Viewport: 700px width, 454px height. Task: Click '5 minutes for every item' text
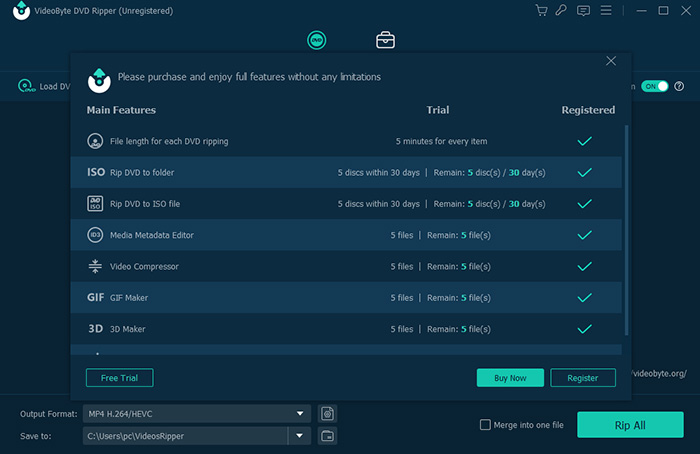441,141
